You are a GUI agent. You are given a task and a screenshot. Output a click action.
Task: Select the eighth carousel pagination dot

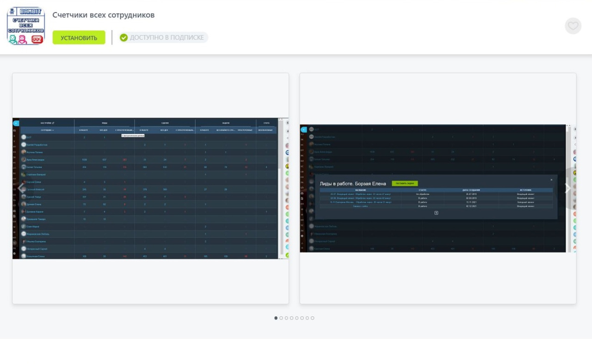pos(313,318)
